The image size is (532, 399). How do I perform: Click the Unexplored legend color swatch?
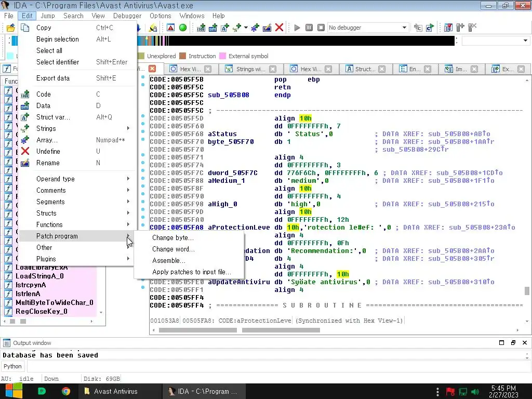tap(141, 56)
